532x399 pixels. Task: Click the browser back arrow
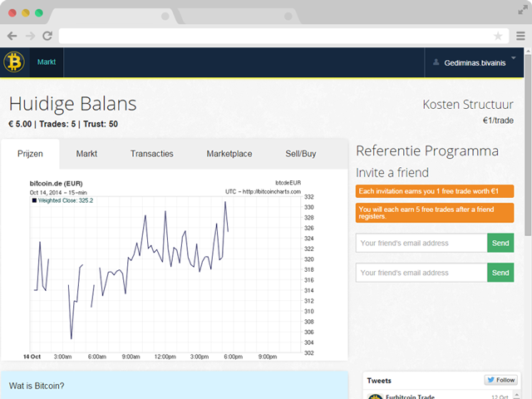pyautogui.click(x=12, y=36)
